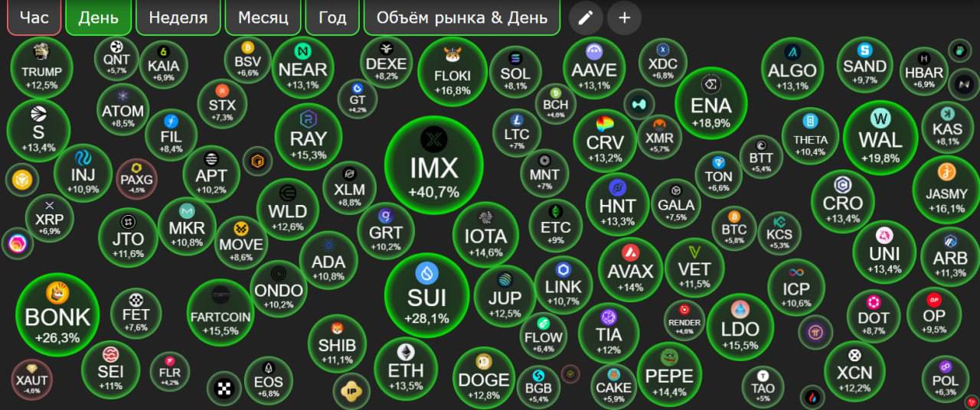This screenshot has width=980, height=410.
Task: Select the FARTCOIN +15,5% bubble
Action: (x=220, y=314)
